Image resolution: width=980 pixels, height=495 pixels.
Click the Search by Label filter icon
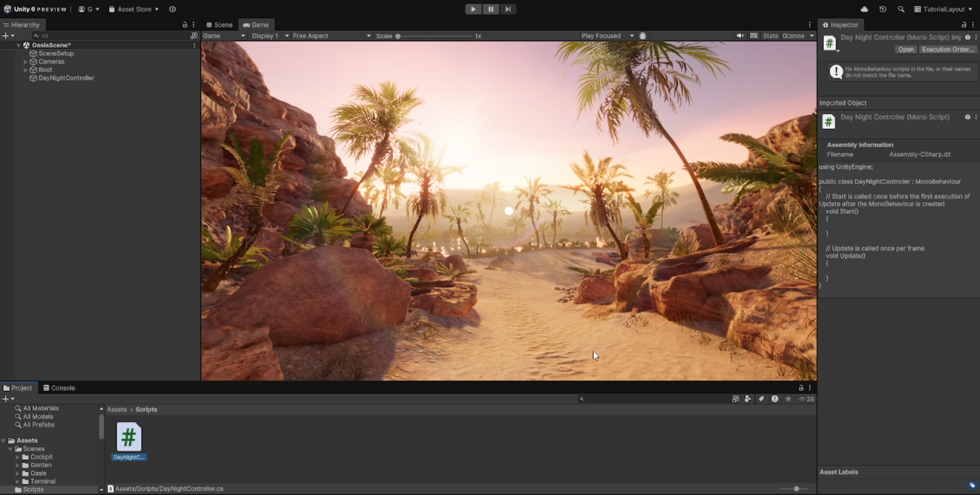[761, 399]
